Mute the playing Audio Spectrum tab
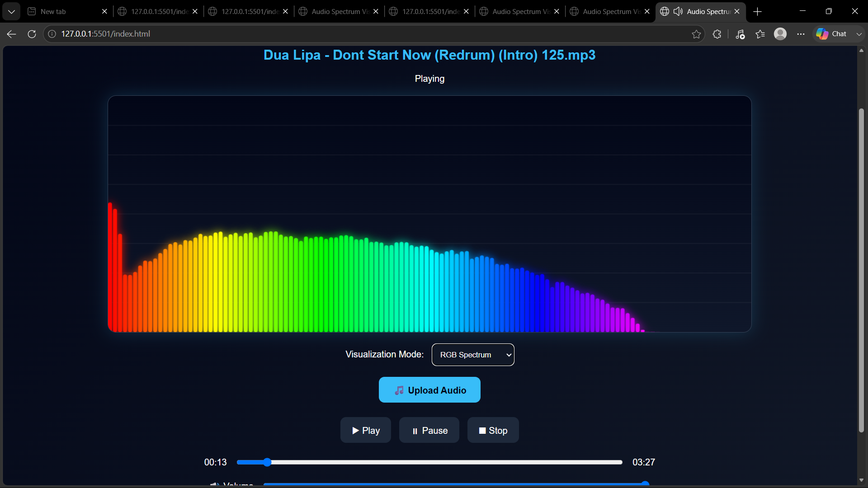868x488 pixels. (x=678, y=11)
